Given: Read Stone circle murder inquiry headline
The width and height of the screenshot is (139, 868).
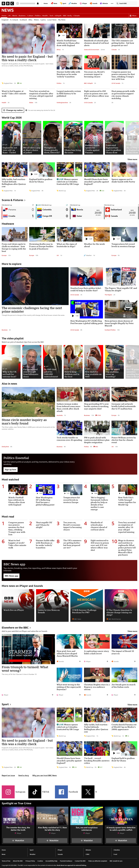Looking at the screenshot, I should tap(24, 422).
